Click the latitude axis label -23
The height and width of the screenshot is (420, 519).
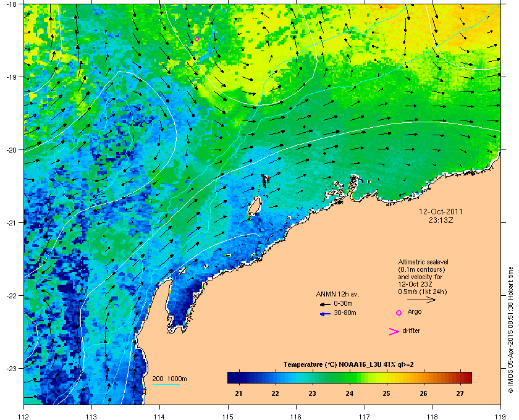pyautogui.click(x=11, y=368)
